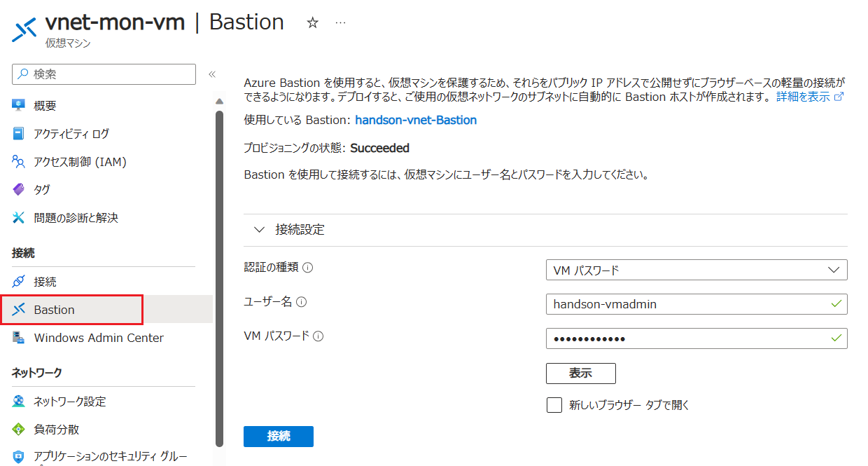Click the blue 接続 button
The width and height of the screenshot is (868, 466).
279,436
